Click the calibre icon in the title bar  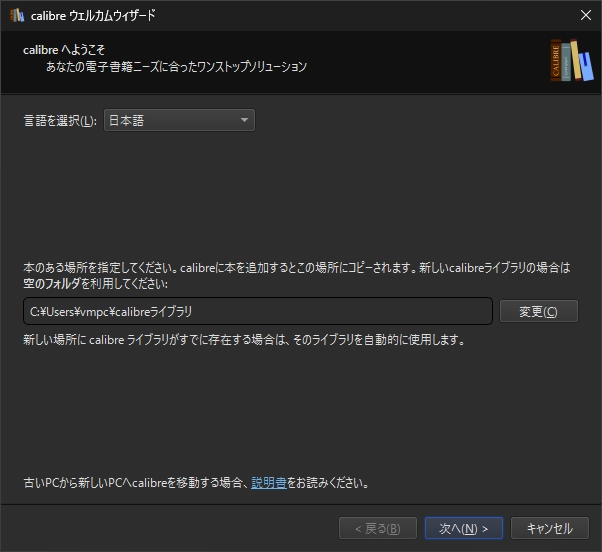(17, 15)
